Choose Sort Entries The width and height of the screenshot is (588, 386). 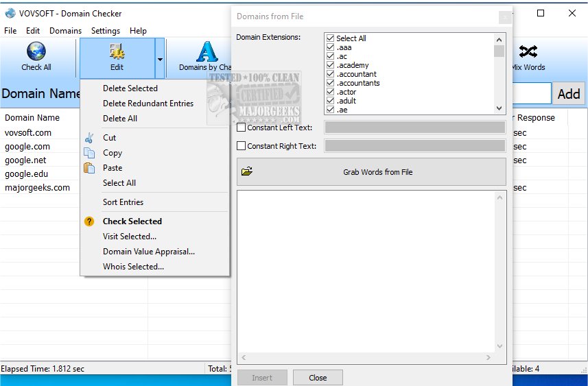point(155,202)
